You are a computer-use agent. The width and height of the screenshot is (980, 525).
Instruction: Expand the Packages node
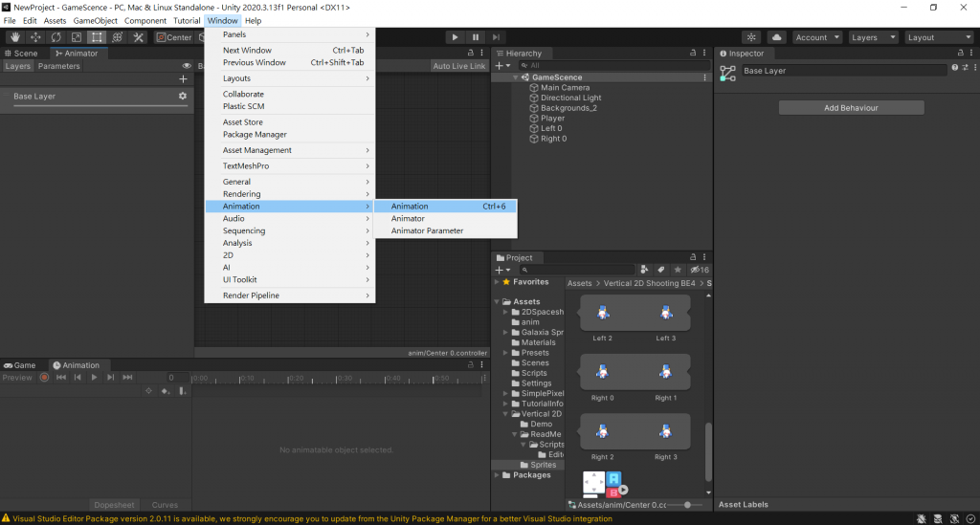[498, 475]
